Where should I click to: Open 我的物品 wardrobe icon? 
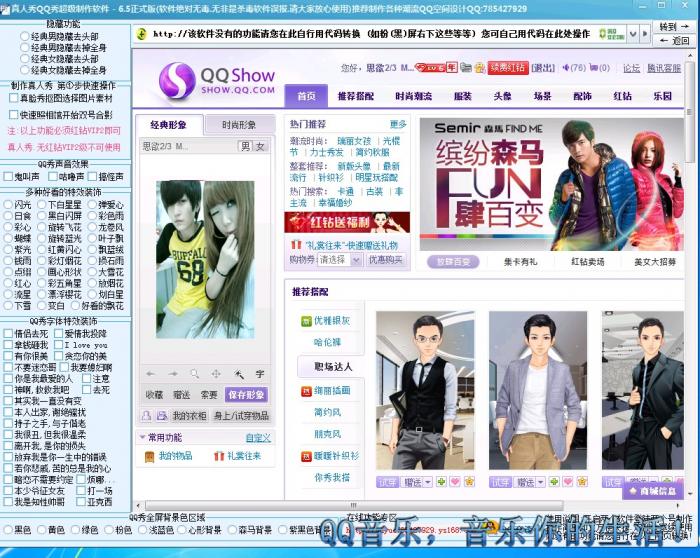coord(150,456)
